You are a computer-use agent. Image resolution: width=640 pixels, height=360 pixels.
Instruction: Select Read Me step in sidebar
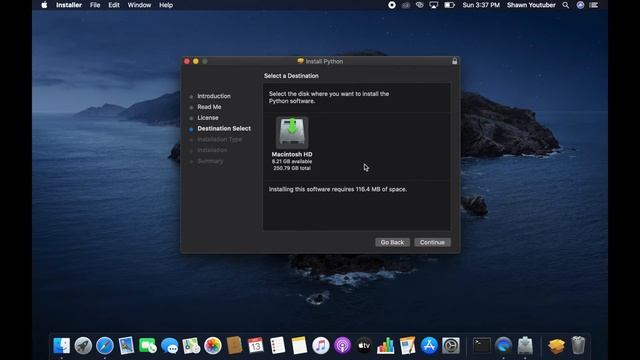point(209,107)
